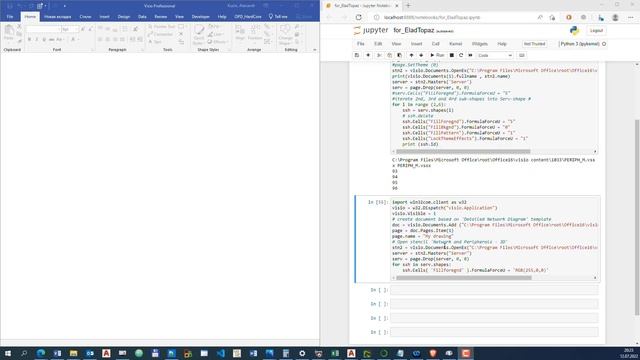Viewport: 640px width, 360px height.
Task: Click the notebook vertical scrollbar
Action: (x=637, y=216)
